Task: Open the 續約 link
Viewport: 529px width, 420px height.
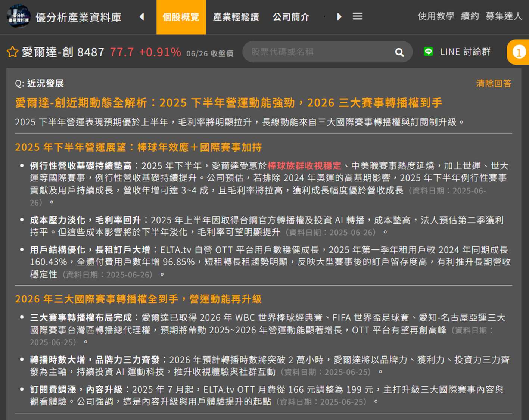Action: [x=470, y=16]
